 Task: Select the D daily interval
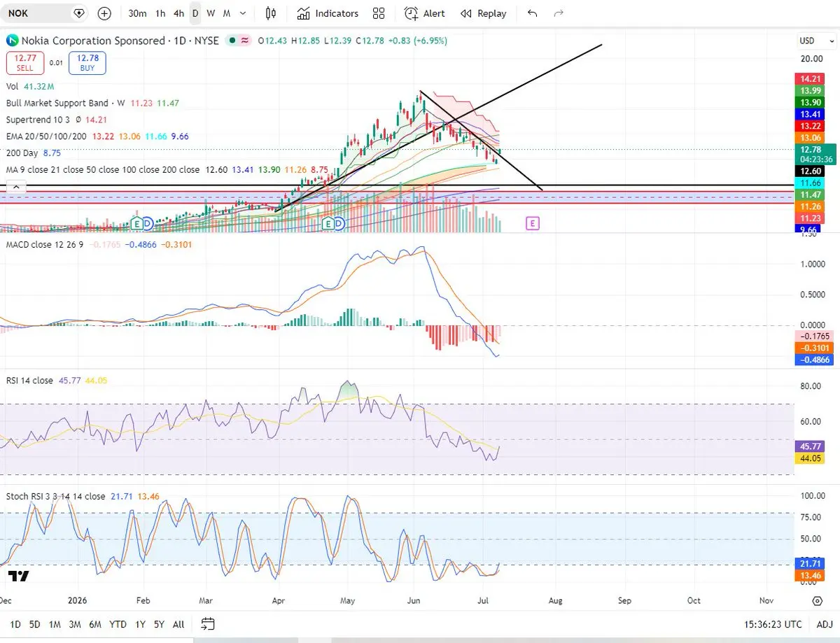pyautogui.click(x=195, y=13)
